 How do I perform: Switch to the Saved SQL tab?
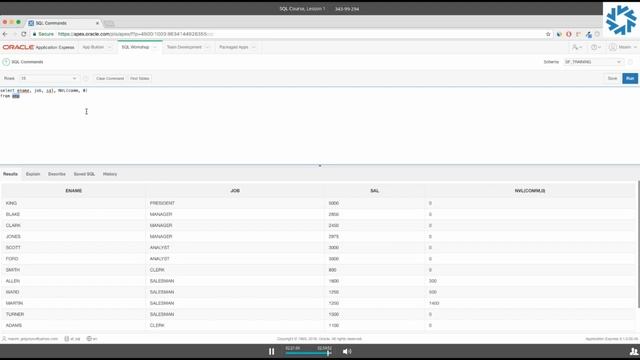click(x=84, y=174)
